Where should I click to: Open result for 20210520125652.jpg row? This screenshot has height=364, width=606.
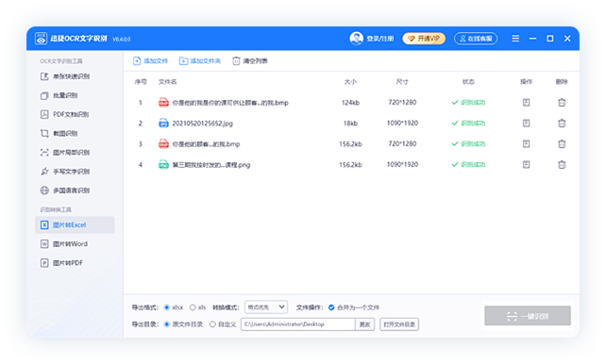tap(526, 124)
